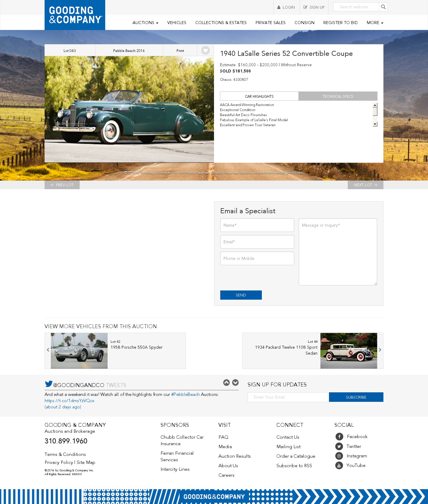Open the Pebble Beach 2016 auction link
The image size is (428, 504).
[129, 50]
